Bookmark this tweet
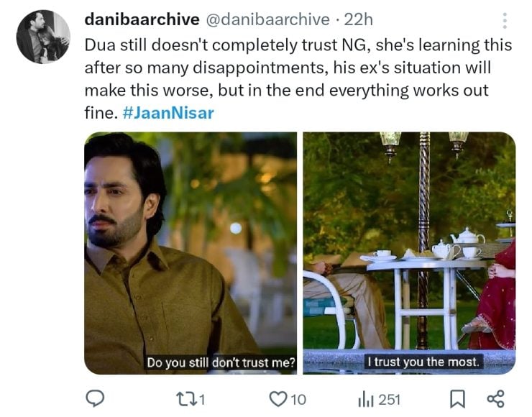 [x=457, y=399]
